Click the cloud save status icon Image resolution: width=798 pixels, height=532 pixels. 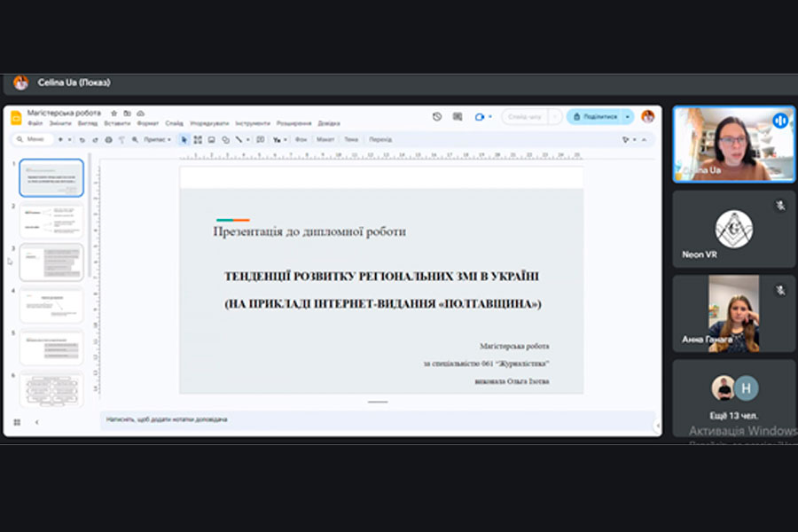pyautogui.click(x=140, y=113)
